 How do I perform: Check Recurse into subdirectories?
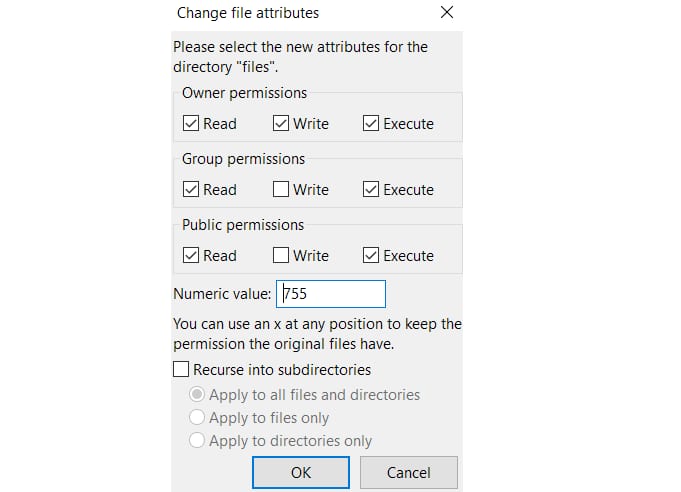[181, 370]
